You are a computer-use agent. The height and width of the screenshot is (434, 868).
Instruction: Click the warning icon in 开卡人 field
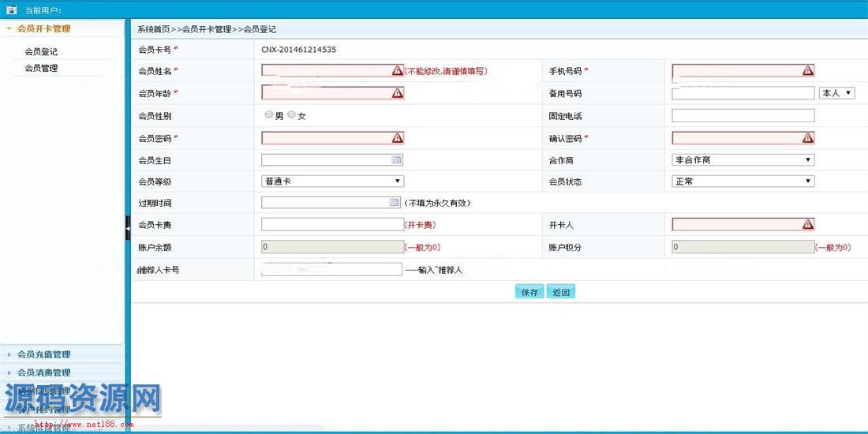pyautogui.click(x=807, y=224)
